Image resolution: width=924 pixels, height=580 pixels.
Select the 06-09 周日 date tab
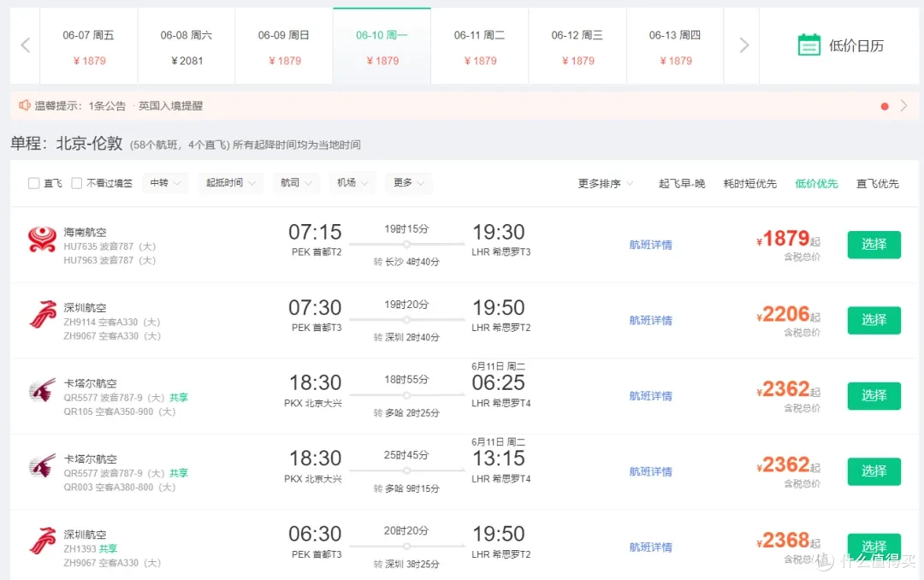tap(284, 46)
